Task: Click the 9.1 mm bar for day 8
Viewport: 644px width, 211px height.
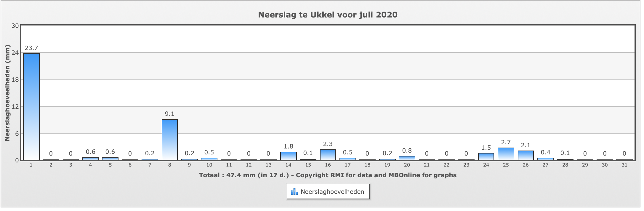Action: point(170,140)
